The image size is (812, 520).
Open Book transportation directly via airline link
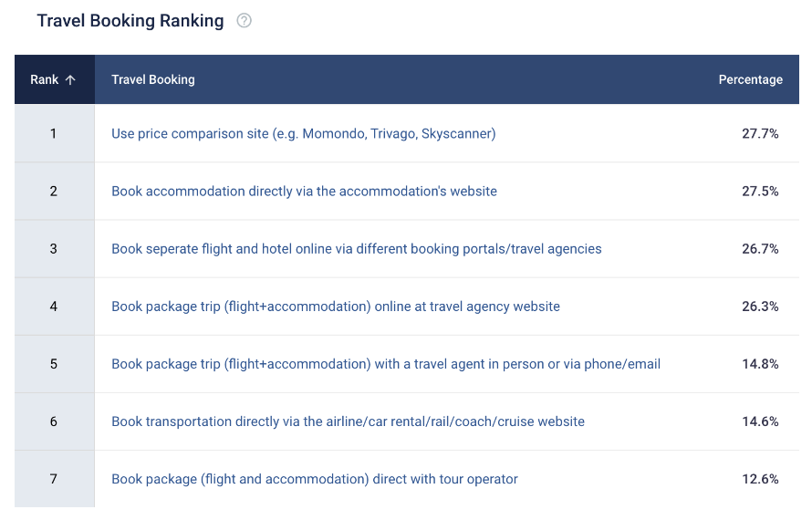click(x=348, y=421)
